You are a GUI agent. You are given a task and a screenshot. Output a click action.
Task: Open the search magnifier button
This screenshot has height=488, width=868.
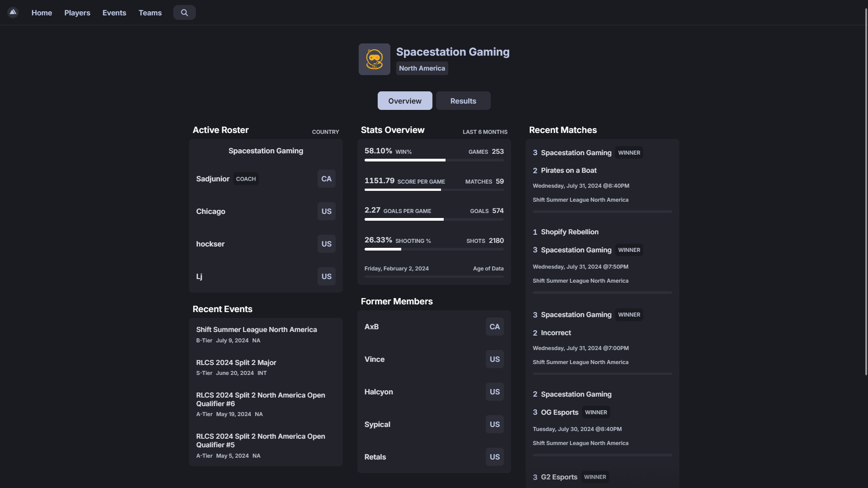184,13
